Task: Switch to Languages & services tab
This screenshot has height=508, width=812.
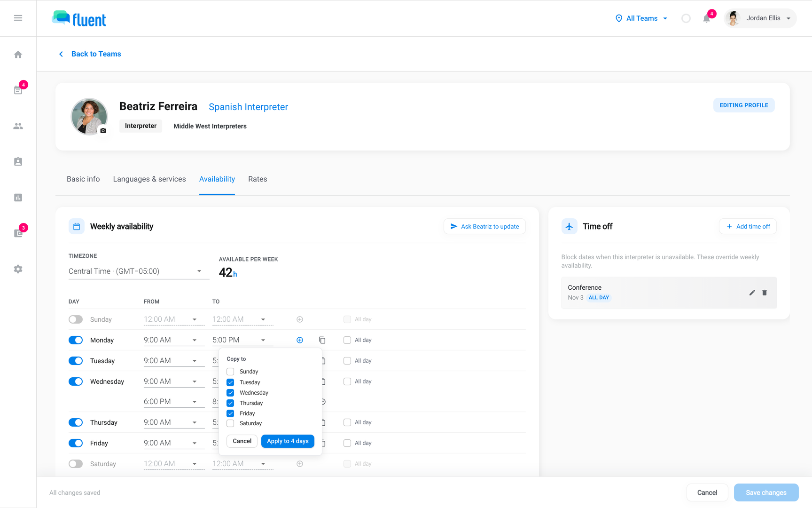Action: (149, 179)
